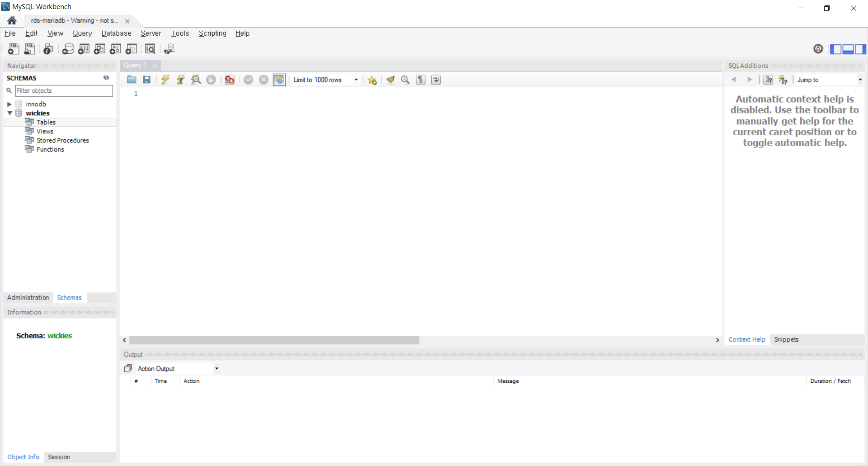868x466 pixels.
Task: Get context help for caret position
Action: (768, 80)
